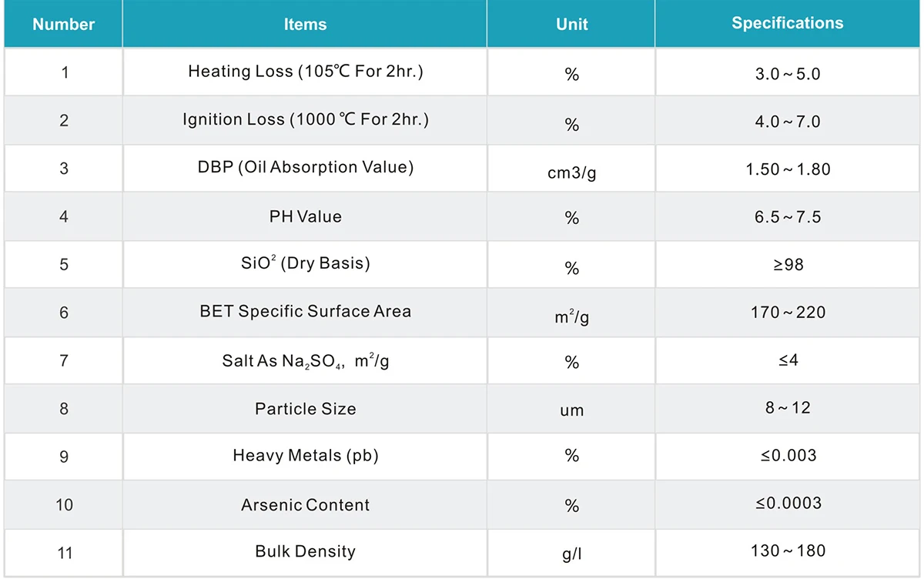Select the um unit cell
Viewport: 924px width, 579px height.
point(571,410)
